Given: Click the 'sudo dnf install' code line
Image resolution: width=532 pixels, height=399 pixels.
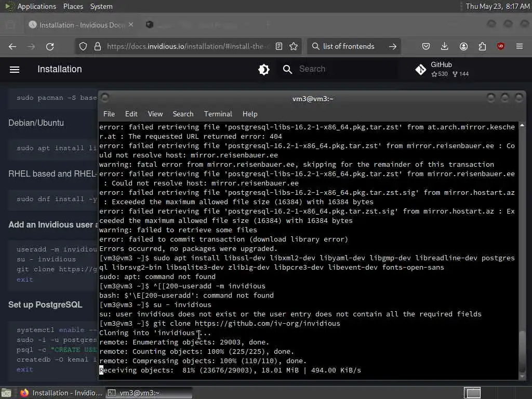Looking at the screenshot, I should (57, 199).
